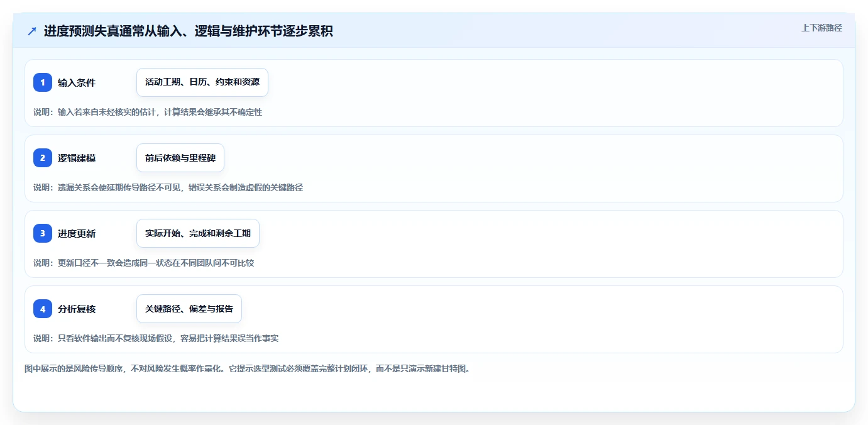This screenshot has width=868, height=425.
Task: Click the heading 进度预测失真通常从输入、逻辑与维护环节逐步累积
Action: 189,31
